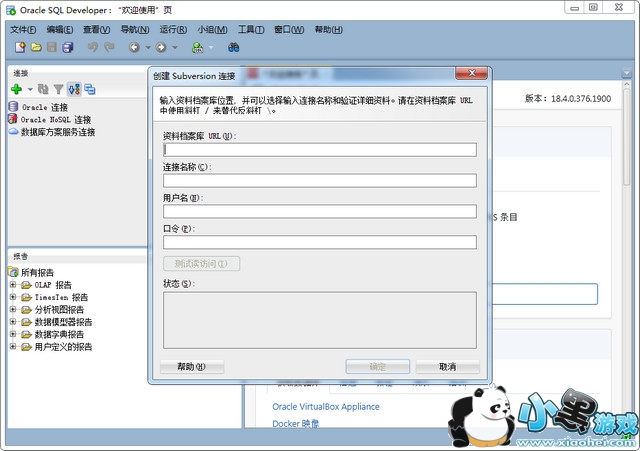Viewport: 640px width, 451px height.
Task: Expand the 分析视图报告 folder
Action: [x=13, y=309]
